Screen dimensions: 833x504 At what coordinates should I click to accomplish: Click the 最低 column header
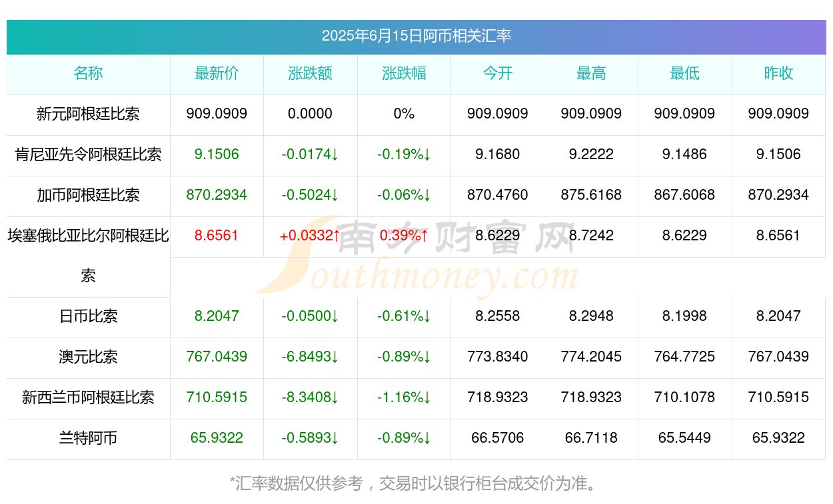point(685,73)
